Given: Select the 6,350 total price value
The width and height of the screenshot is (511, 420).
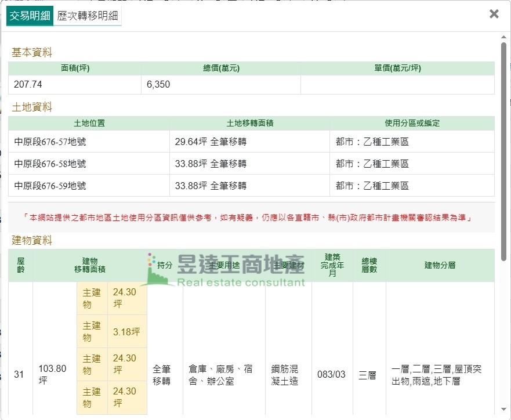Looking at the screenshot, I should coord(158,85).
